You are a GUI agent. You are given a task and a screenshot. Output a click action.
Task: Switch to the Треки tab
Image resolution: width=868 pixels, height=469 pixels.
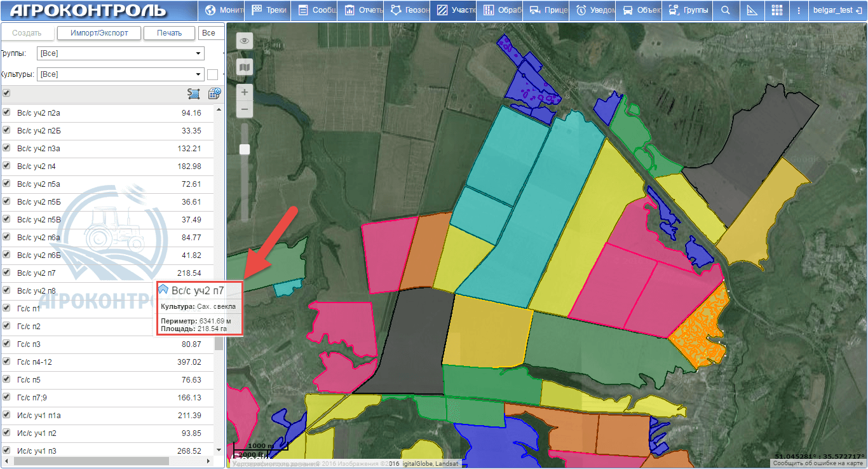click(269, 10)
